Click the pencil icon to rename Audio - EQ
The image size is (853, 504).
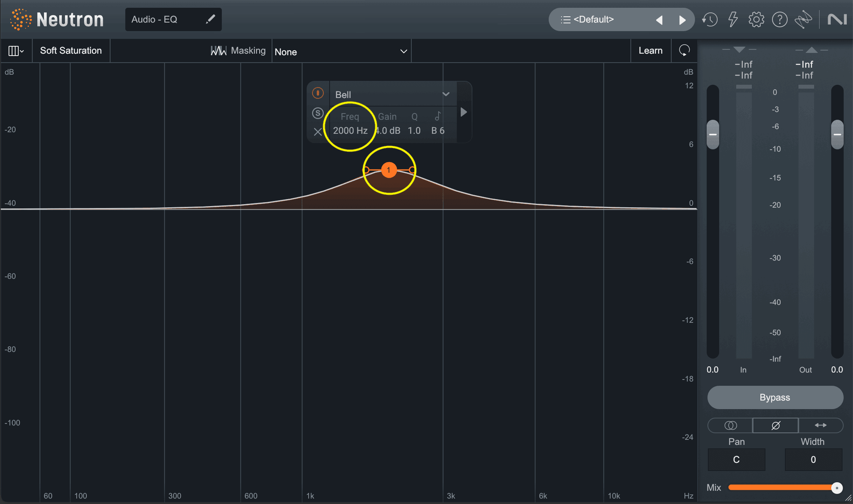coord(211,19)
